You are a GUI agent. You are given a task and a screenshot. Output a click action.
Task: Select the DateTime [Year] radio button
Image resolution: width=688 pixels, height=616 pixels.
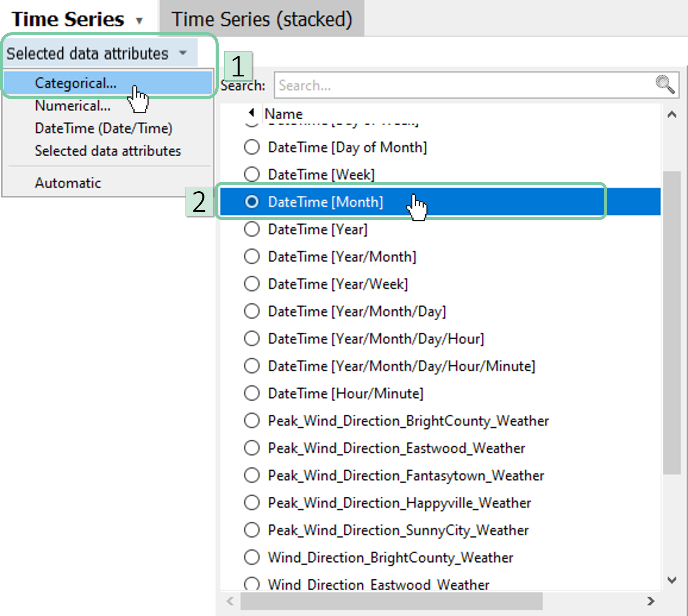point(252,229)
